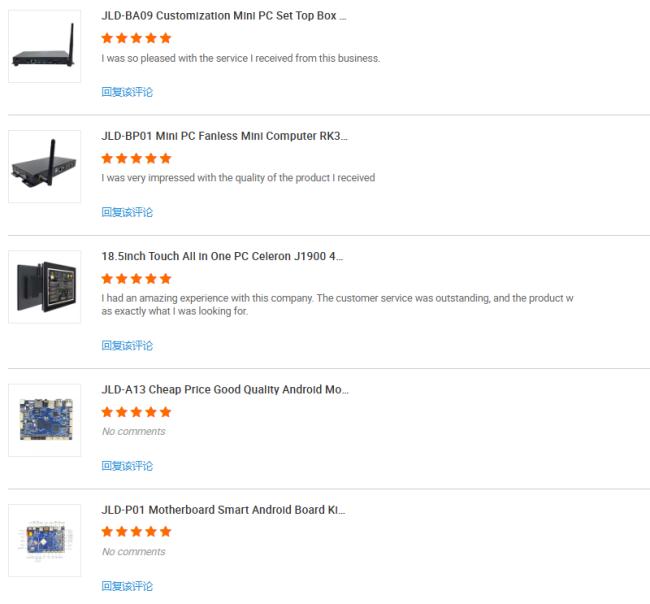The width and height of the screenshot is (650, 604).
Task: Click the first star of the JLD-P01 rating
Action: click(x=107, y=532)
